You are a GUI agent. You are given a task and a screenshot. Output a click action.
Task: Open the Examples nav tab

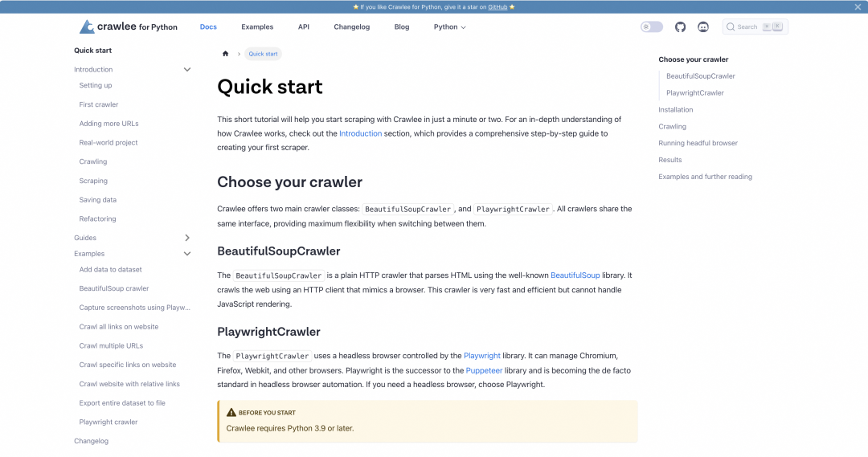pyautogui.click(x=257, y=27)
